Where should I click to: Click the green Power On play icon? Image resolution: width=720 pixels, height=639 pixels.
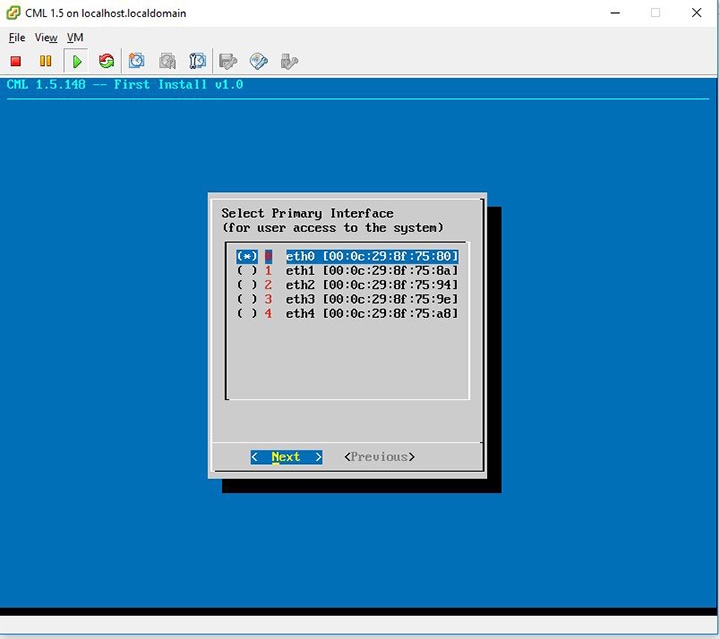coord(77,61)
